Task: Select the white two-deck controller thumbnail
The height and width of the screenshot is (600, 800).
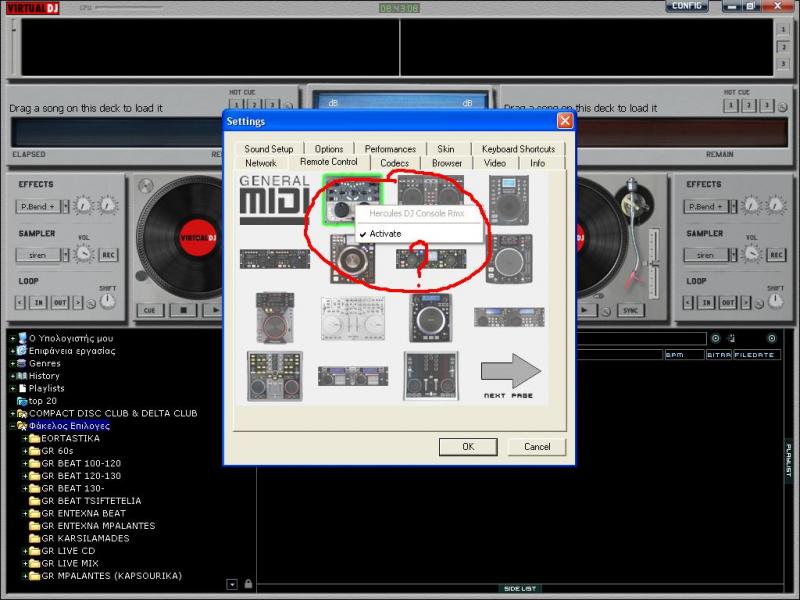Action: 353,318
